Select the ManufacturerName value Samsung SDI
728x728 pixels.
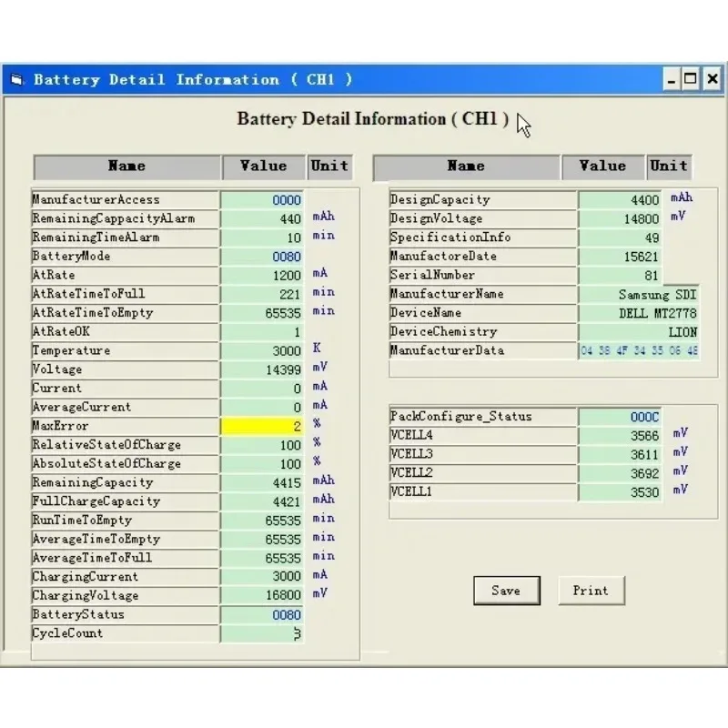tap(639, 294)
